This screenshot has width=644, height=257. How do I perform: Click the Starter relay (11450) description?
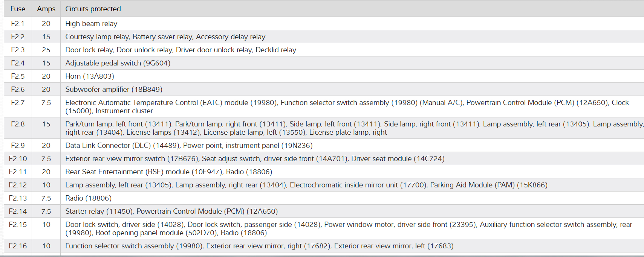[x=99, y=211]
